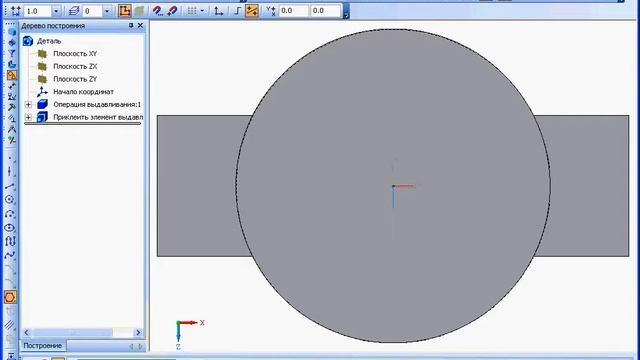Close the Дерево построения panel
640x360 pixels.
point(140,25)
